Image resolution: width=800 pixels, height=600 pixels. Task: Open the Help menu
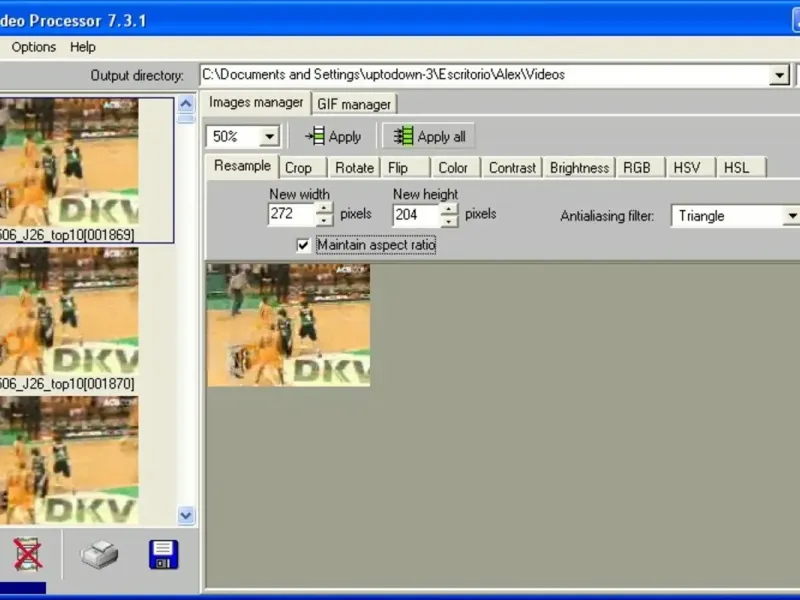point(83,47)
